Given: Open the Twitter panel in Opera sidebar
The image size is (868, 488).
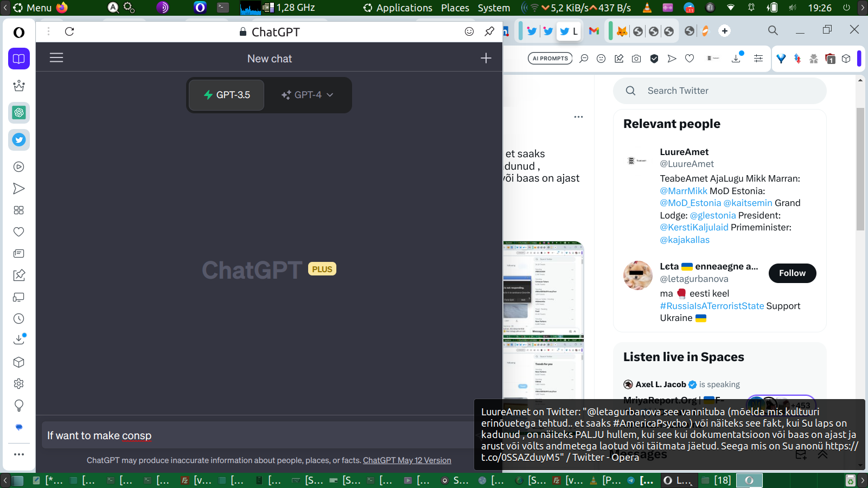Looking at the screenshot, I should [x=19, y=140].
